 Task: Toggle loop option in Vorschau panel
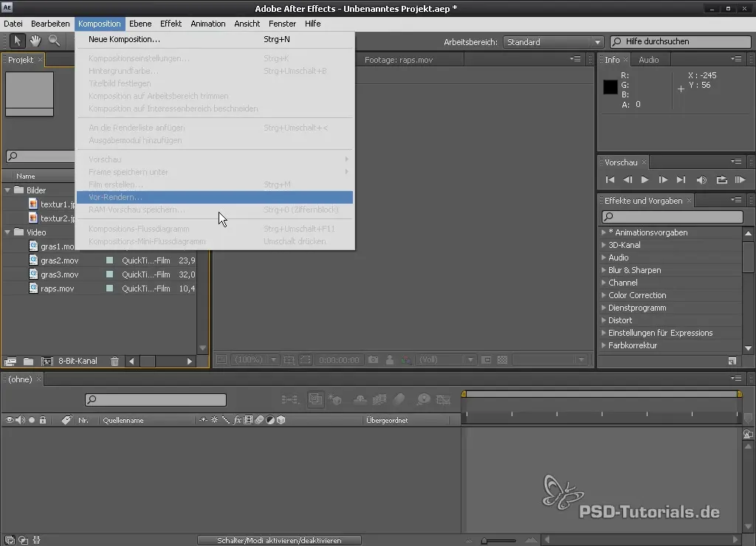point(721,180)
